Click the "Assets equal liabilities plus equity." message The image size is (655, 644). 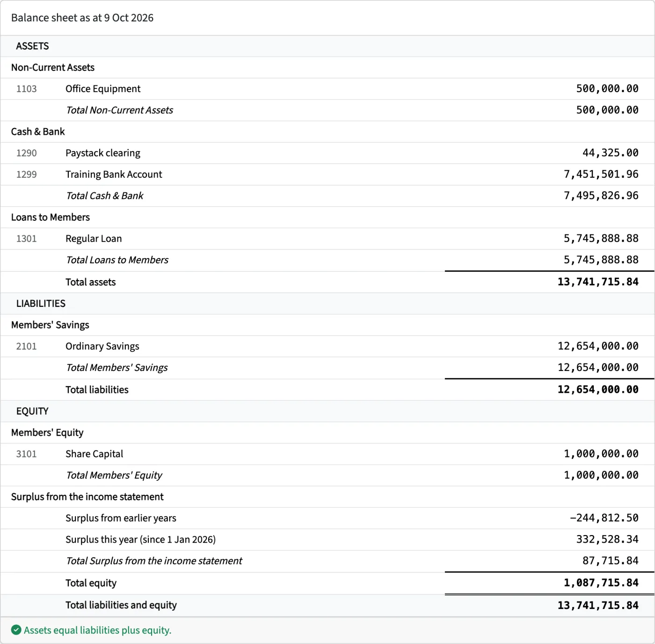tap(98, 630)
